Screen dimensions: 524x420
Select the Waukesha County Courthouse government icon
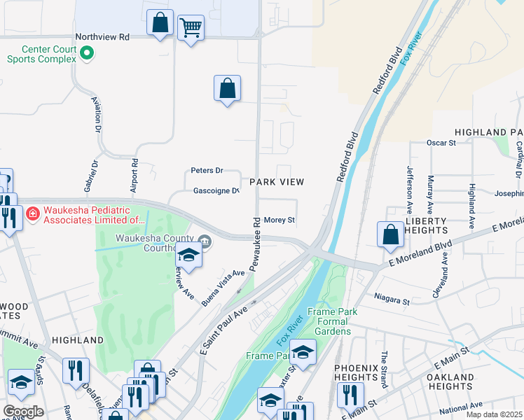tap(205, 240)
